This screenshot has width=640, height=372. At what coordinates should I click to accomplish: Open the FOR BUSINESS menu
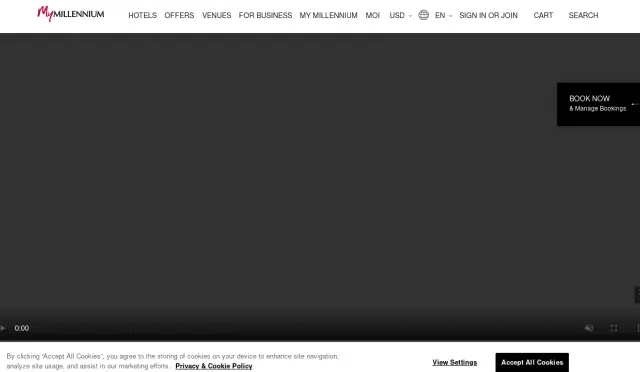[x=265, y=16]
